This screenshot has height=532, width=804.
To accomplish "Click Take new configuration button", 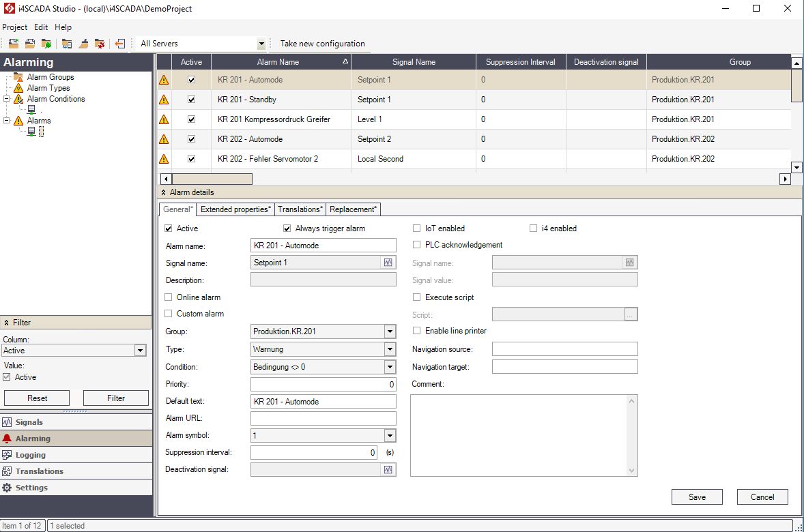I will (322, 44).
